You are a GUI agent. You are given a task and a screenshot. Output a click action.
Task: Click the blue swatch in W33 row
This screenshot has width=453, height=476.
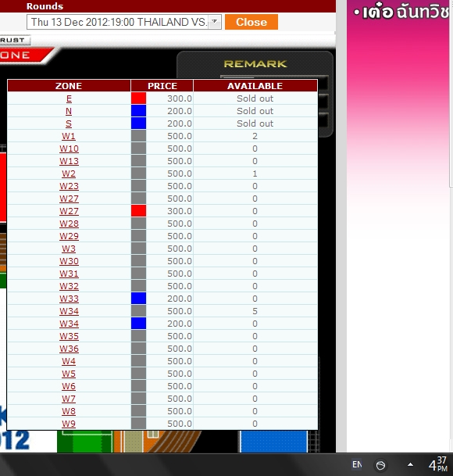click(139, 298)
